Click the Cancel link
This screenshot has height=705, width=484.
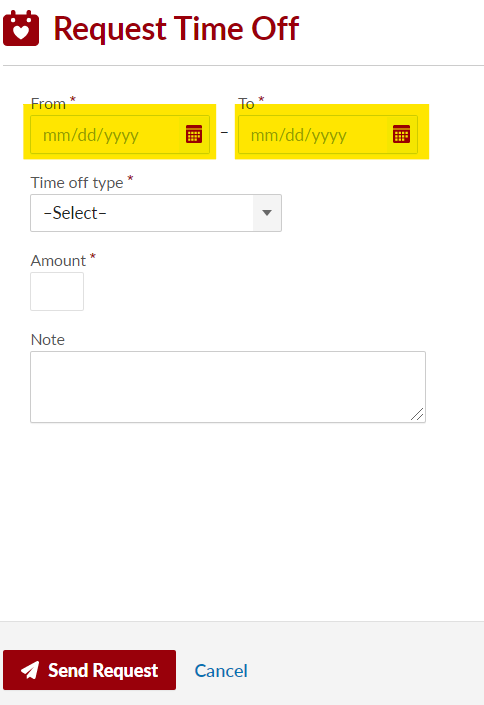click(x=221, y=671)
